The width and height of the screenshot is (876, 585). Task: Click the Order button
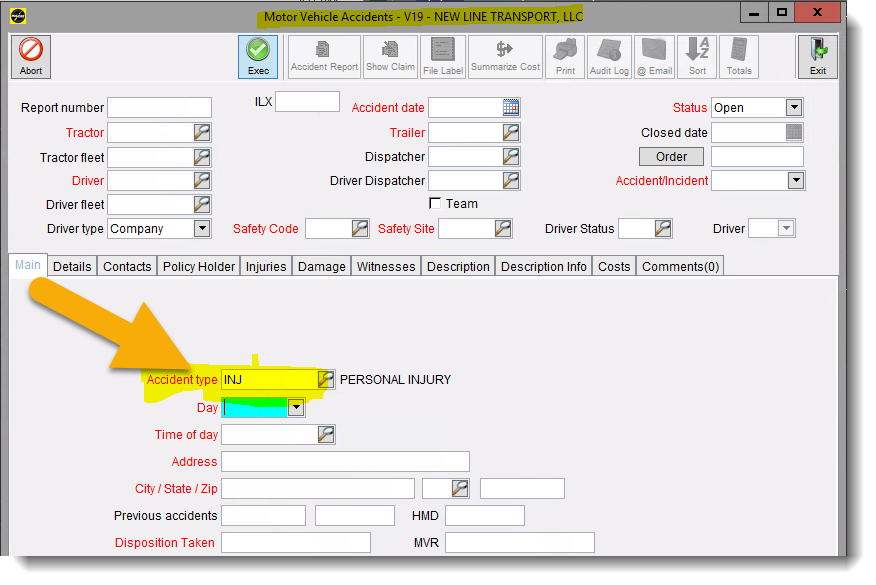point(671,156)
